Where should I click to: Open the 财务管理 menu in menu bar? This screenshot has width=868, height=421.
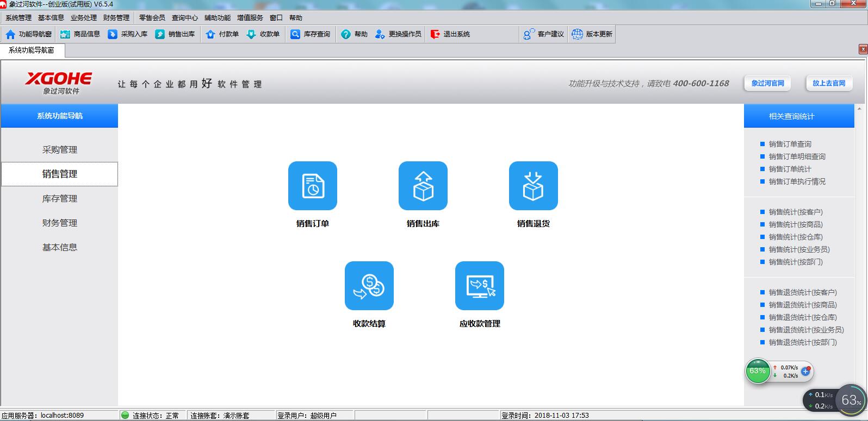click(116, 18)
